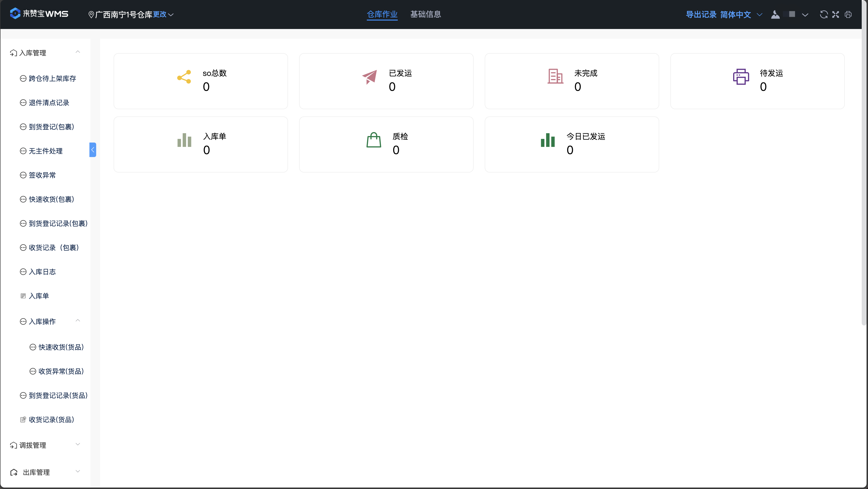
Task: Click the so总数 label text
Action: [215, 73]
